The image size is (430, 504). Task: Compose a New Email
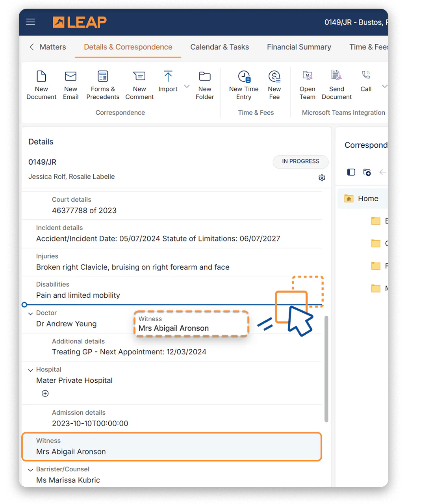(x=71, y=85)
